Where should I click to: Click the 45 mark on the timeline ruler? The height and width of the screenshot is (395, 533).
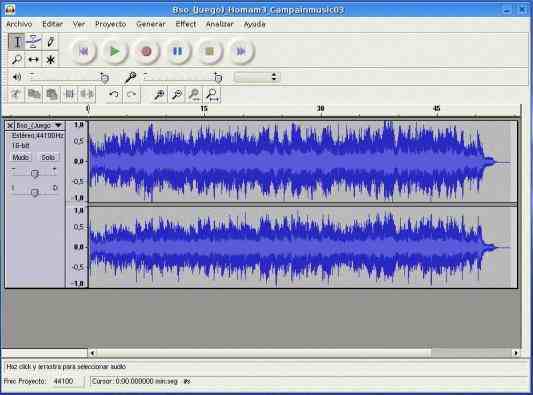pos(436,108)
